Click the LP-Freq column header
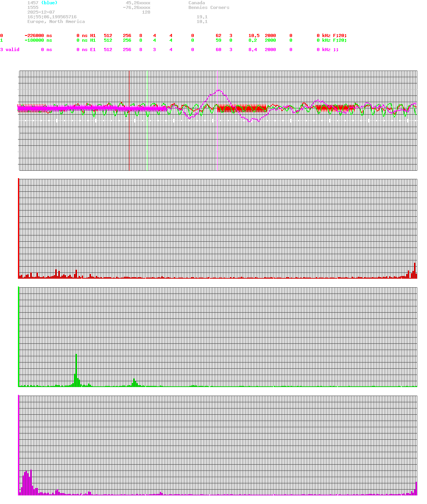The image size is (427, 504). 319,31
